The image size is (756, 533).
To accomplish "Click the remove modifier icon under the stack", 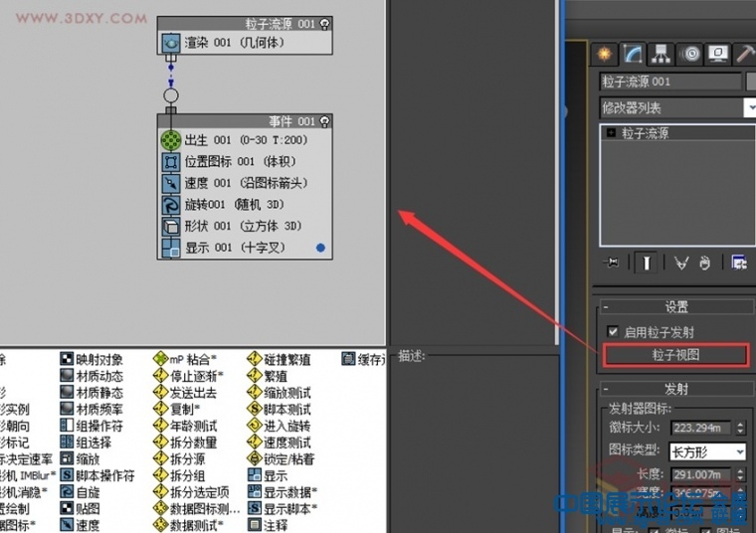I will 705,263.
